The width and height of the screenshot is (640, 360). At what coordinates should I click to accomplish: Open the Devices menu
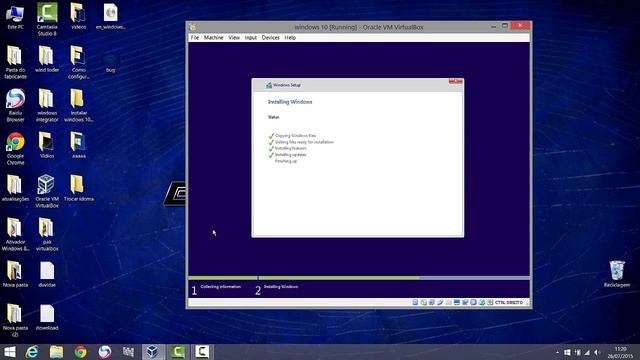(x=270, y=38)
